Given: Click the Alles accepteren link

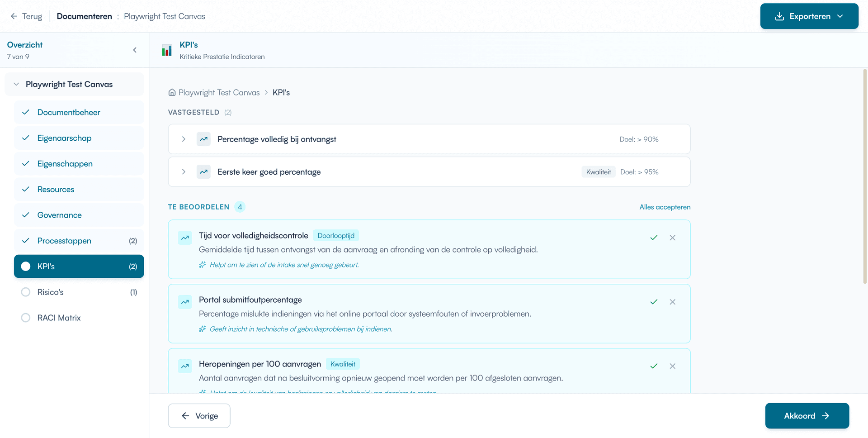Looking at the screenshot, I should 665,207.
